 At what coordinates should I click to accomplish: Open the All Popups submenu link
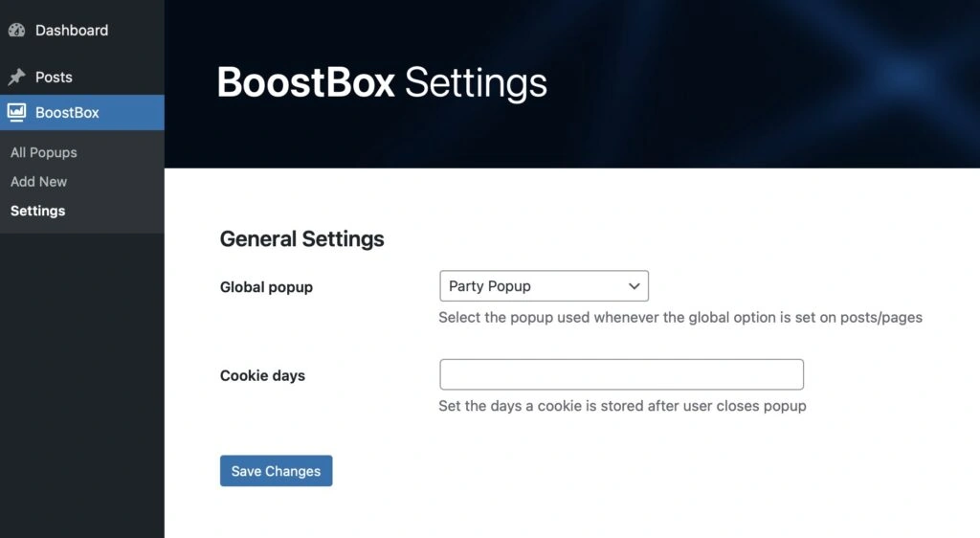44,152
